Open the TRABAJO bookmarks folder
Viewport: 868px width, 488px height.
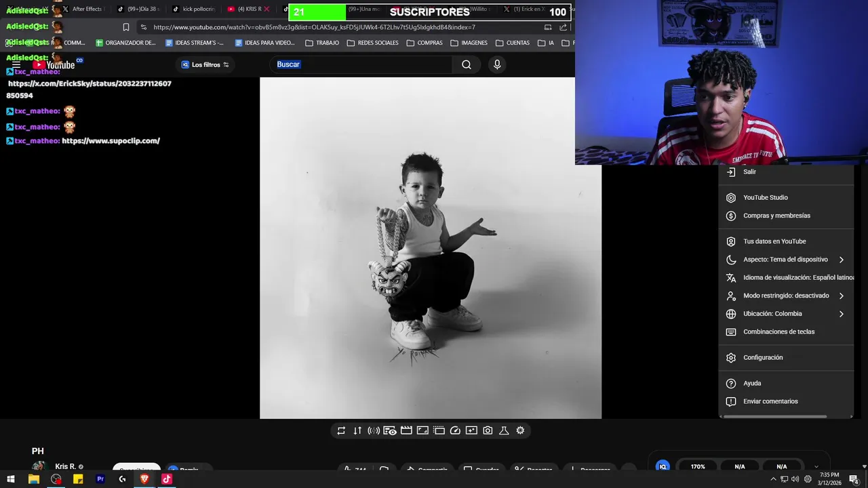point(322,43)
